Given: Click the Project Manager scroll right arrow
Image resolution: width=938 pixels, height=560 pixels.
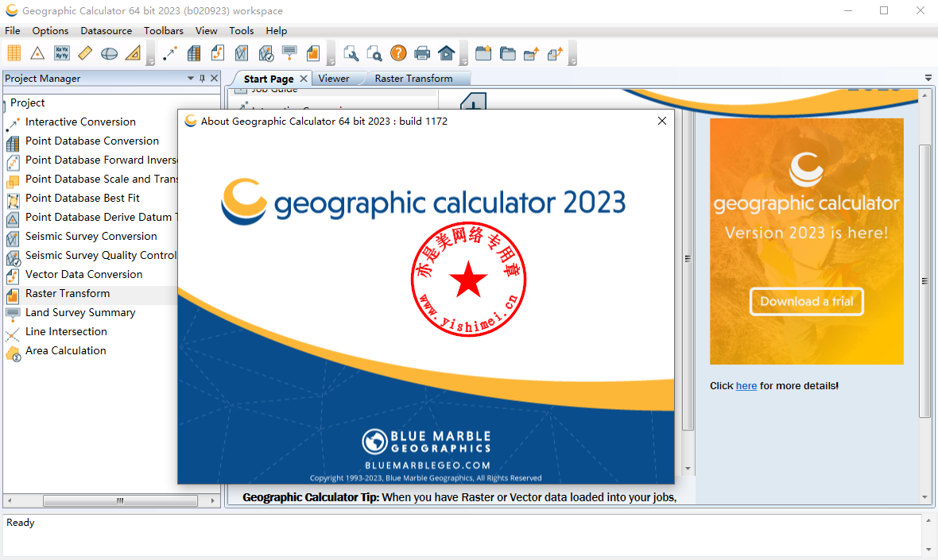Looking at the screenshot, I should click(x=212, y=501).
